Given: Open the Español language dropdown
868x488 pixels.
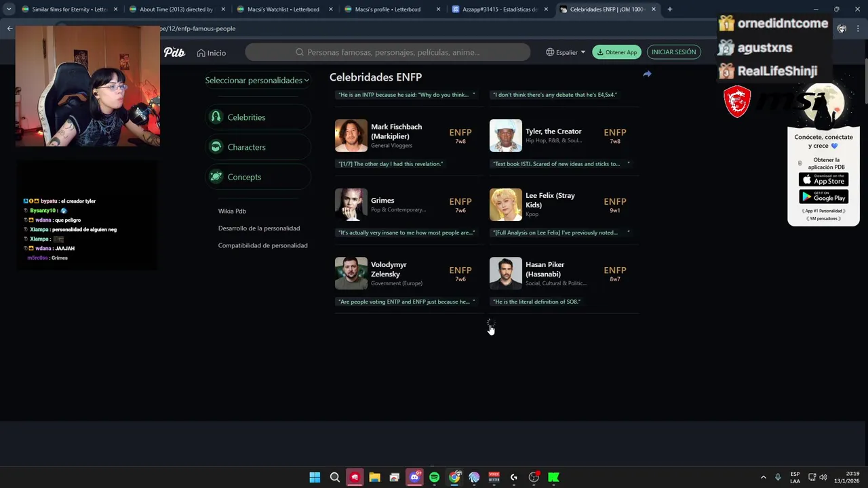Looking at the screenshot, I should 566,52.
